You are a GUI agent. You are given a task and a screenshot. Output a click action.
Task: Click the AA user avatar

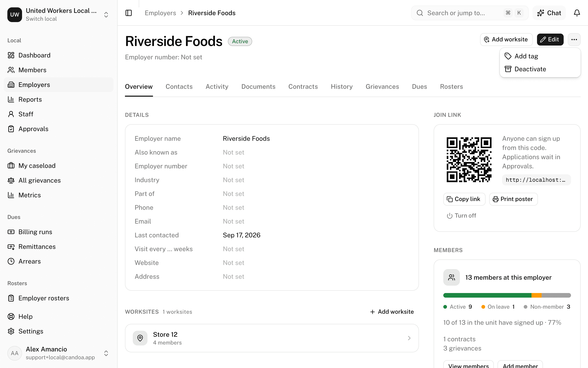(x=14, y=353)
